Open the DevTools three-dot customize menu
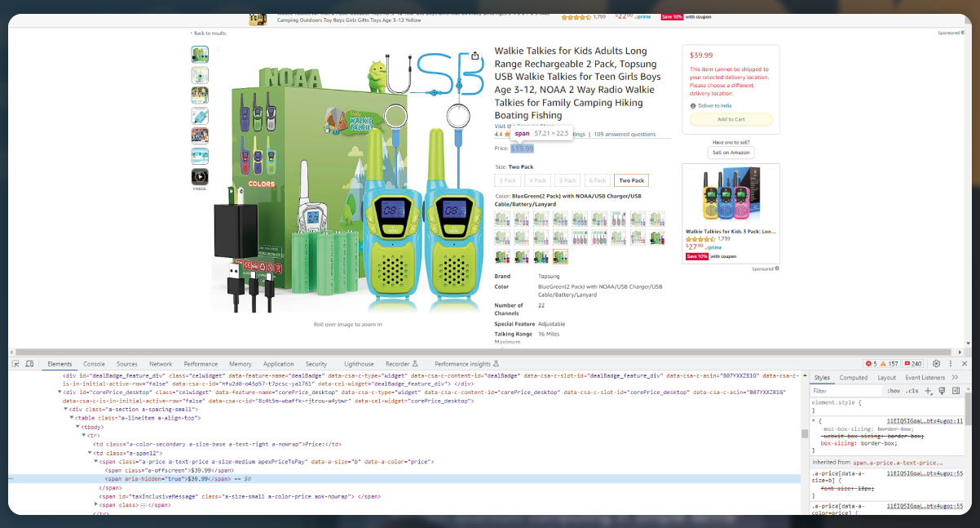The height and width of the screenshot is (528, 980). pos(950,364)
